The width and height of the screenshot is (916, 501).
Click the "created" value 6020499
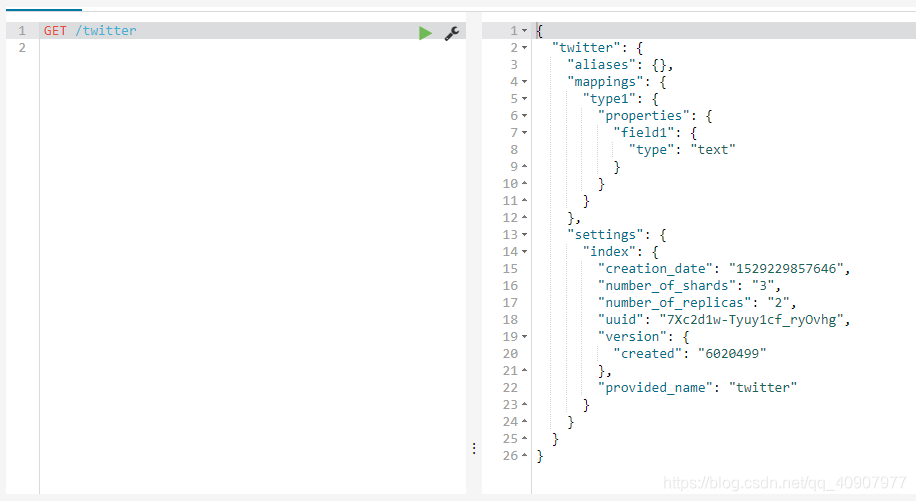[x=732, y=354]
